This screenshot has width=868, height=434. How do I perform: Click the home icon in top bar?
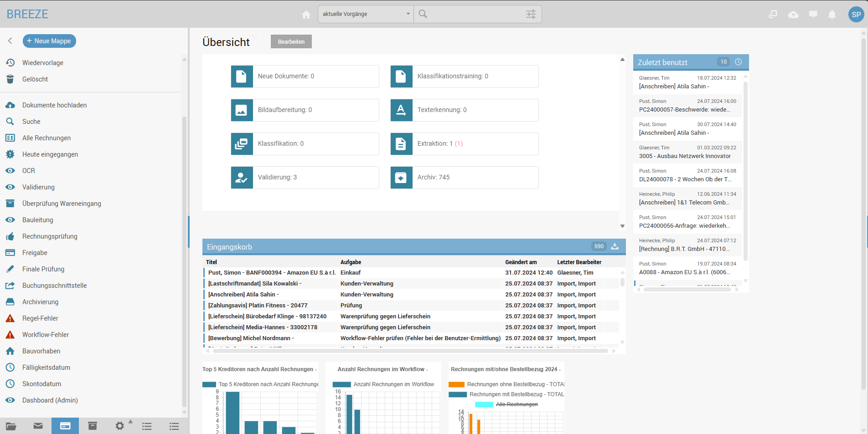coord(306,15)
